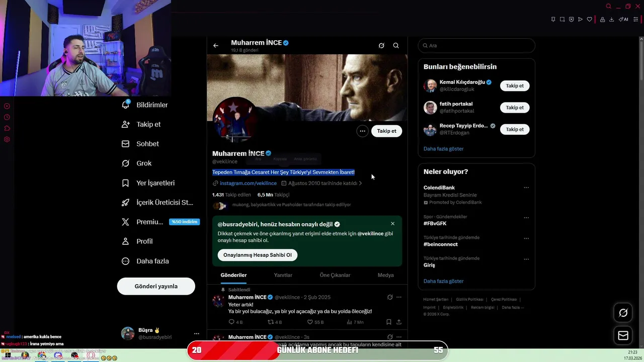This screenshot has width=644, height=362.
Task: Open Opera GX sidebar extensions cube icon
Action: (x=7, y=128)
